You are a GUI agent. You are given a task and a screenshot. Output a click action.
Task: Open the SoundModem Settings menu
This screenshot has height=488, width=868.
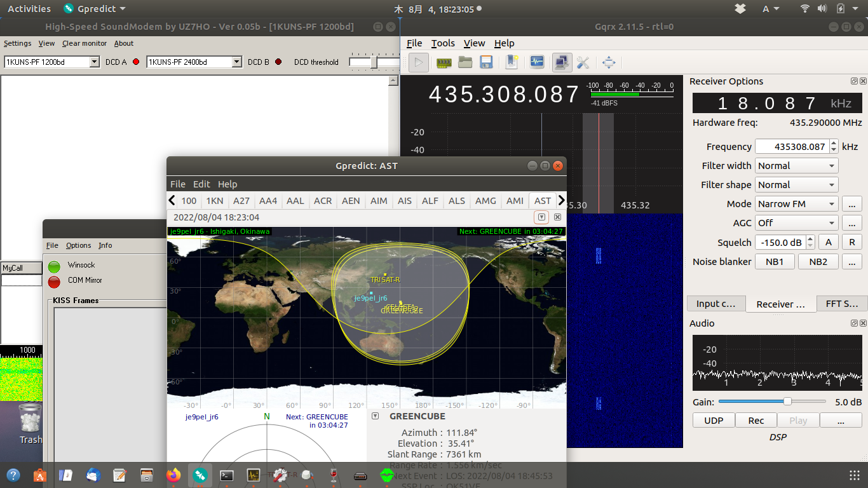click(x=18, y=43)
